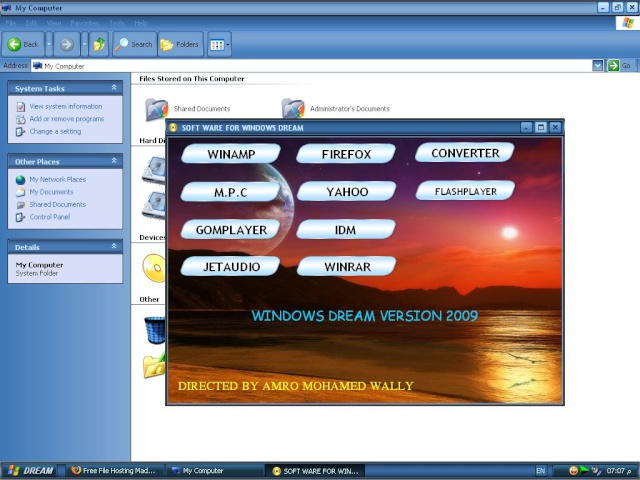Click the Add or remove programs icon
This screenshot has width=640, height=480.
(x=20, y=119)
